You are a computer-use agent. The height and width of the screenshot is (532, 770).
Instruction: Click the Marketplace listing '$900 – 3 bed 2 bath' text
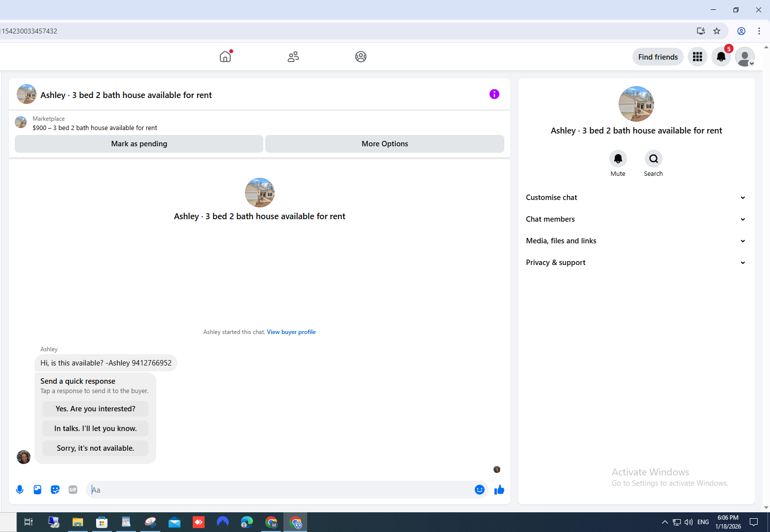pyautogui.click(x=95, y=128)
